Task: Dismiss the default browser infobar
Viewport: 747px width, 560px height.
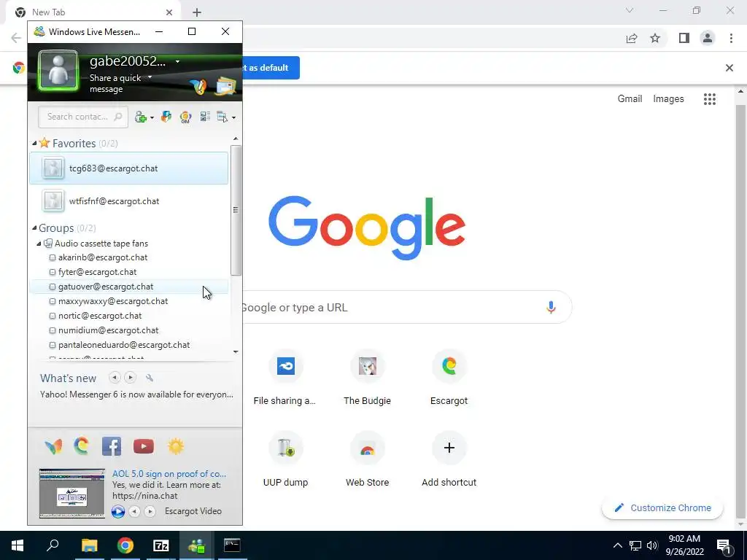Action: tap(729, 68)
